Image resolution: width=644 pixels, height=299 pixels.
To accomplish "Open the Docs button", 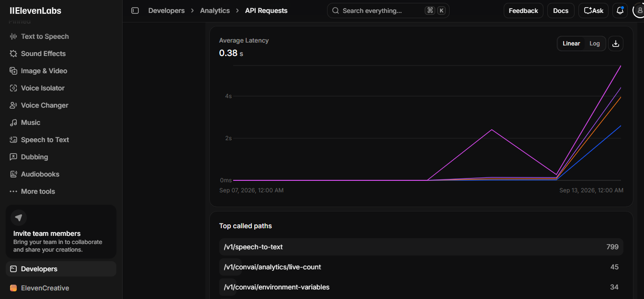I will point(561,11).
